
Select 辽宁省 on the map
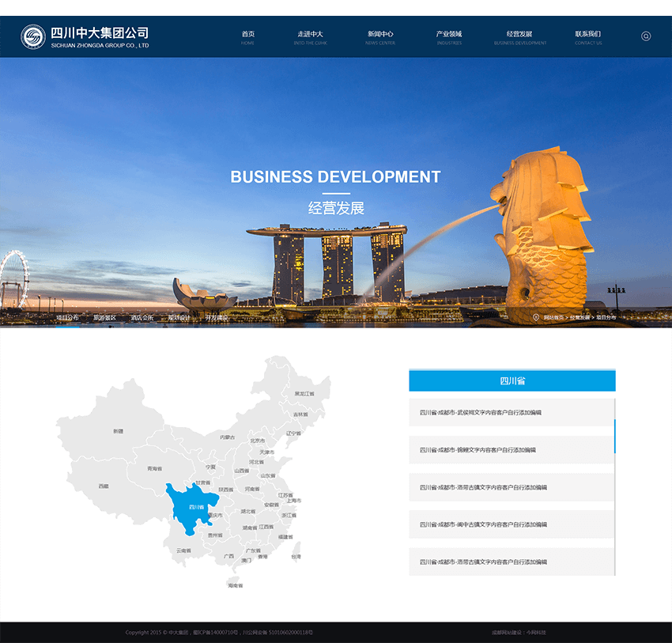point(293,433)
